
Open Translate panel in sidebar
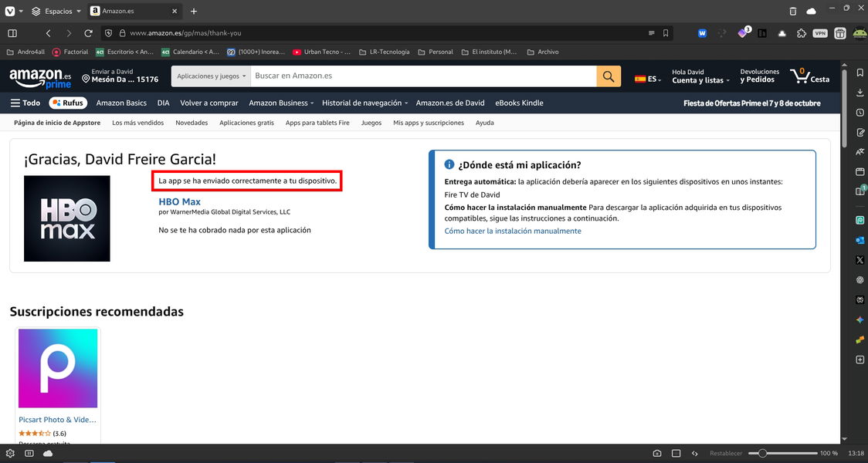coord(860,151)
